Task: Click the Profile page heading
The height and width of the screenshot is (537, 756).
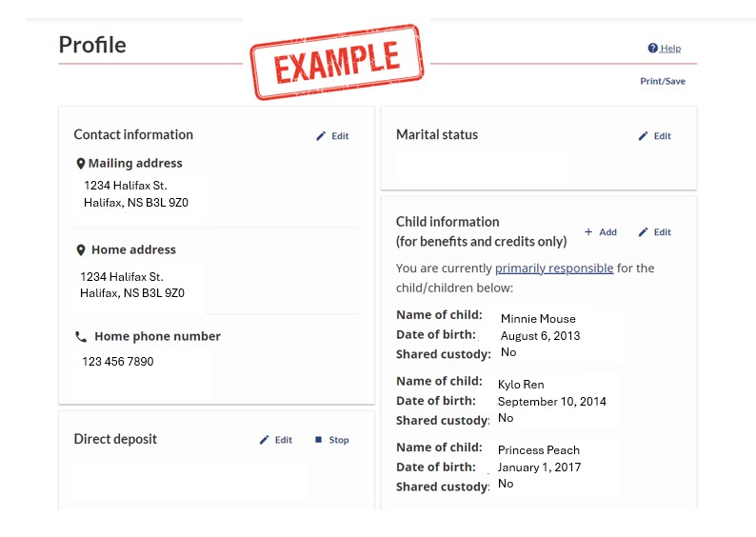Action: coord(92,45)
